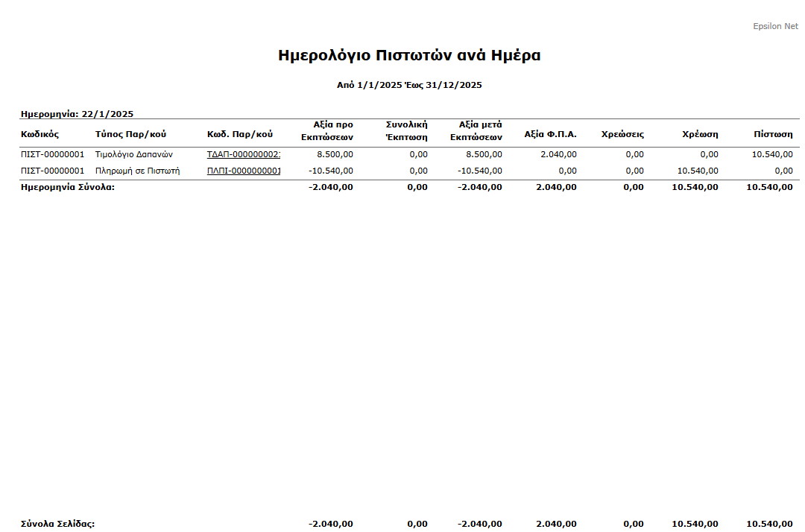Click Σύνολα Σελίδας Αξία Φ.Π.Α. 2.040,00

click(556, 524)
